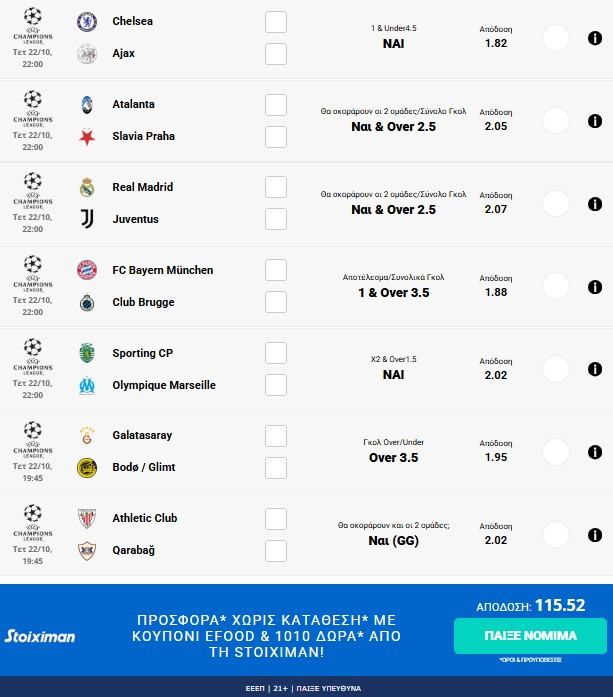Screen dimensions: 613x697
Task: Select round toggle for Atalanta match bet
Action: [x=556, y=121]
